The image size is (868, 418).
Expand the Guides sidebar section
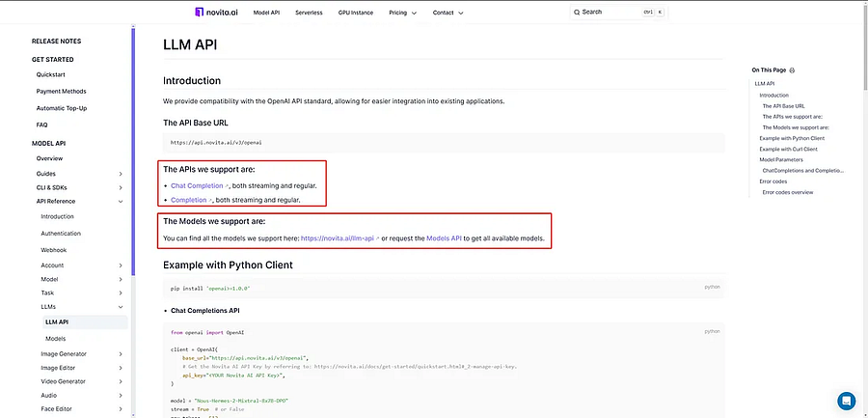(80, 174)
